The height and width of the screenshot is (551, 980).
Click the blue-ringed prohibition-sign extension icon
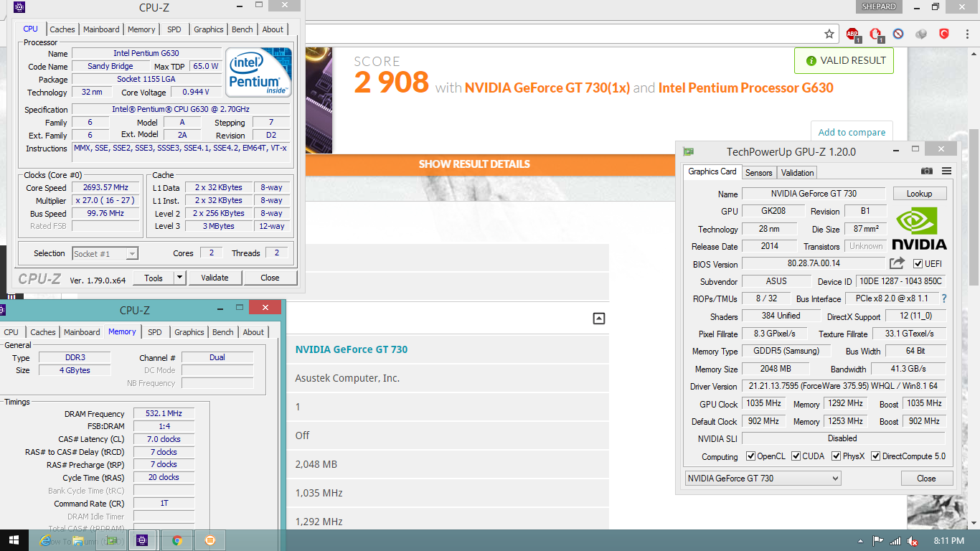pyautogui.click(x=898, y=34)
